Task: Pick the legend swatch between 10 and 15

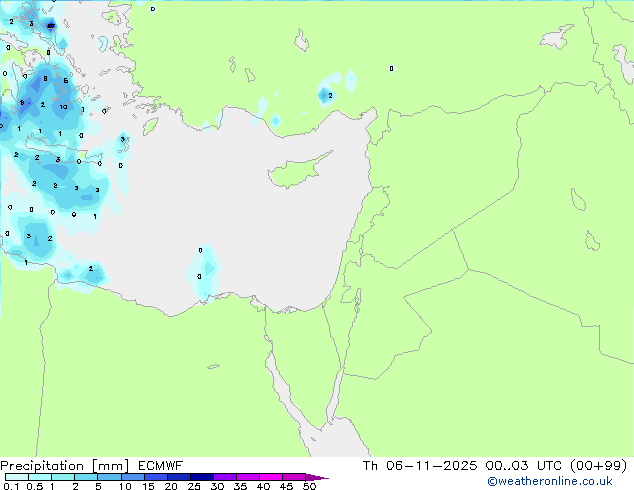Action: click(x=133, y=477)
